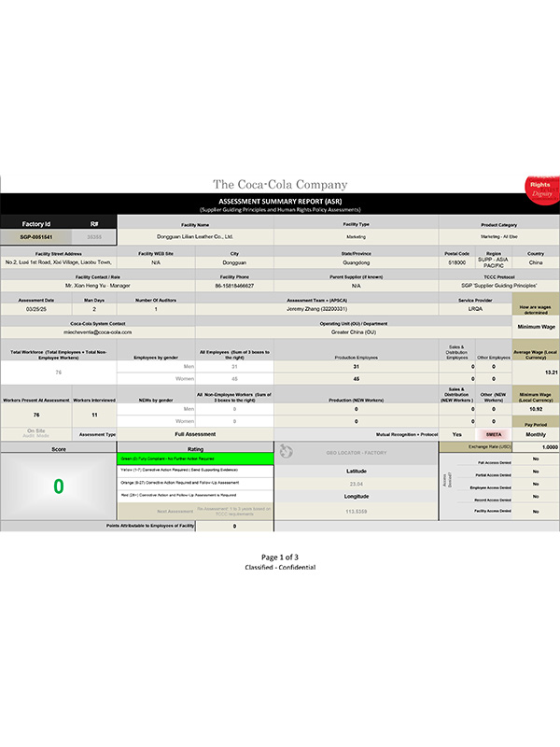Click The Coca-Cola Company heading
Image resolution: width=560 pixels, height=747 pixels.
(280, 184)
